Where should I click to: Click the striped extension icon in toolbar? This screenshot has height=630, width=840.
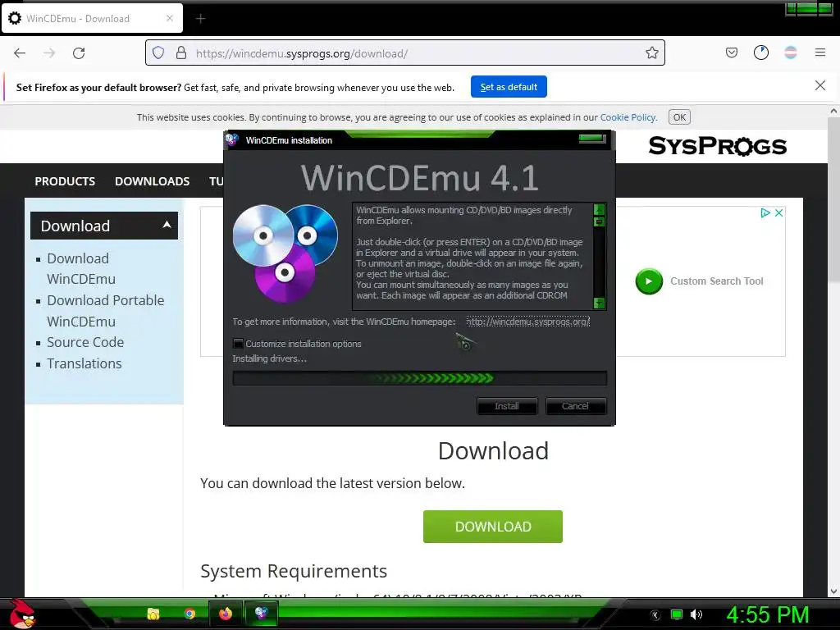[x=790, y=52]
